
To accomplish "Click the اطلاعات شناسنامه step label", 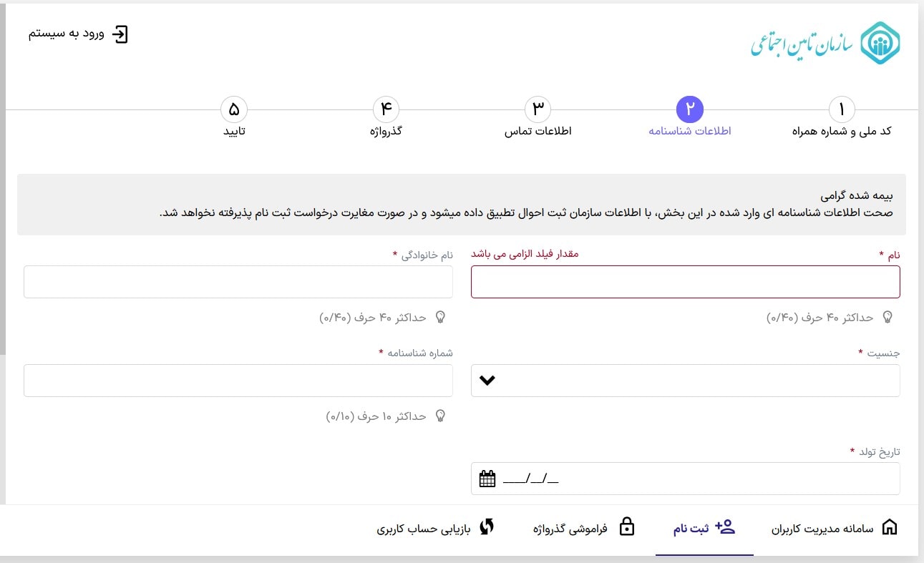I will (x=690, y=132).
